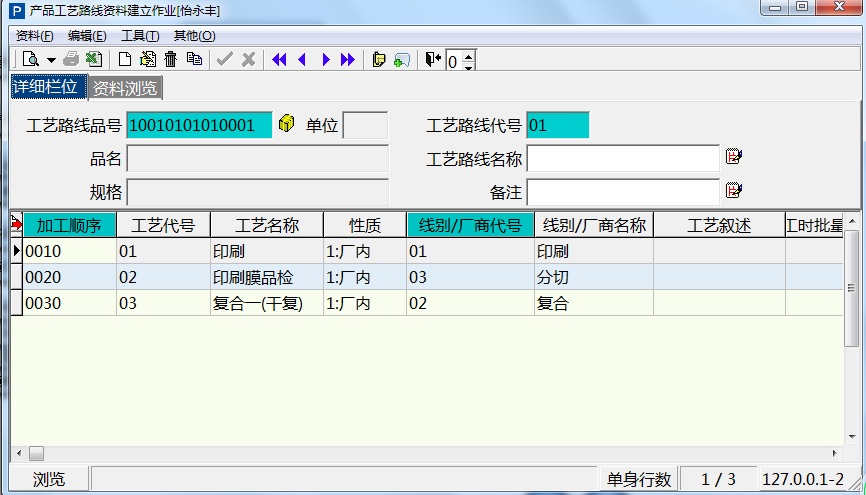Click the grid vertical scrollbar down arrow

coord(852,436)
